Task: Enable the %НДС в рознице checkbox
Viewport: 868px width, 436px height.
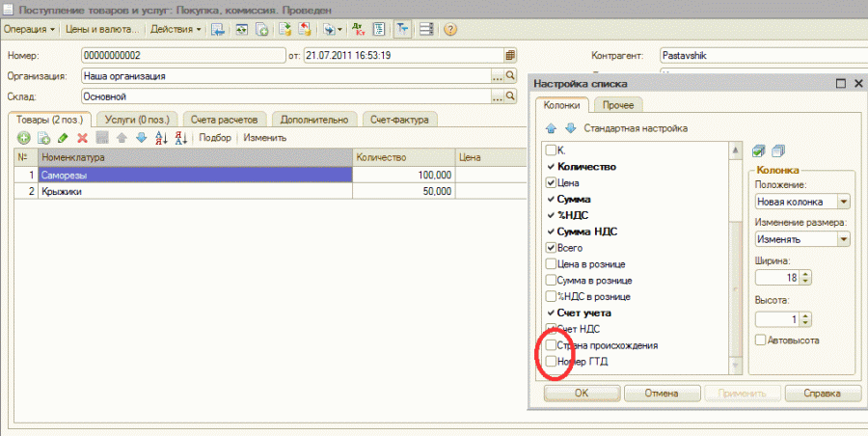Action: tap(551, 296)
